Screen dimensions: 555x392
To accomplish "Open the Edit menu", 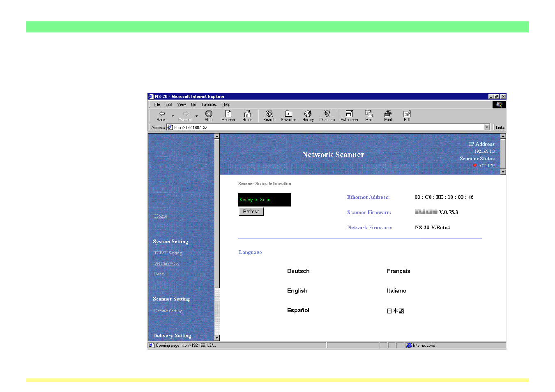I will 168,105.
